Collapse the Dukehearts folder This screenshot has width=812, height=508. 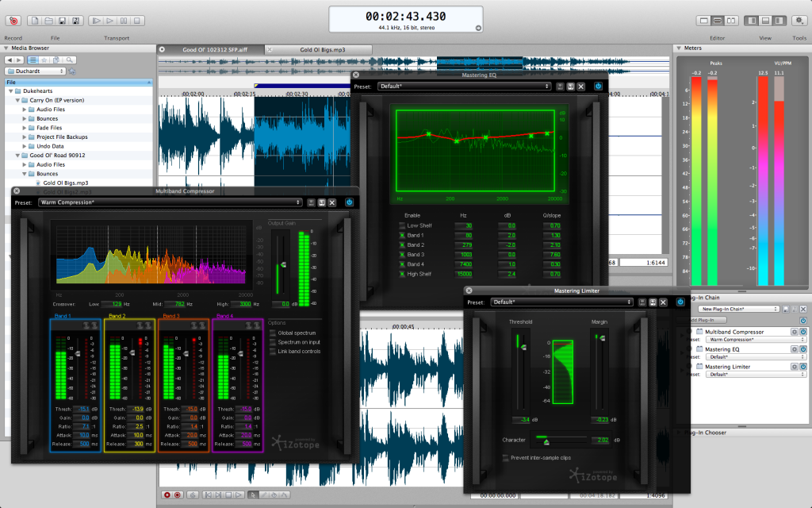tap(11, 91)
